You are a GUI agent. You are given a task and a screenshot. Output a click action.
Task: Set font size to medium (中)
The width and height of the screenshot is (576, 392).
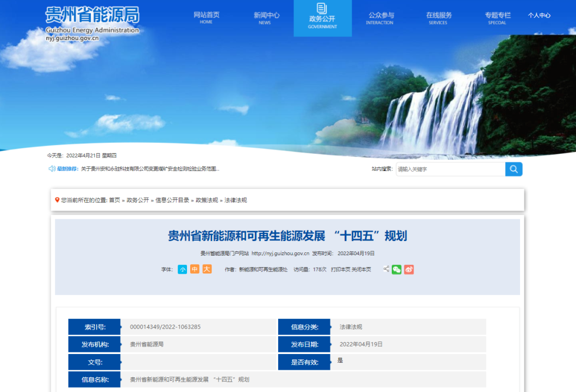[x=195, y=269]
